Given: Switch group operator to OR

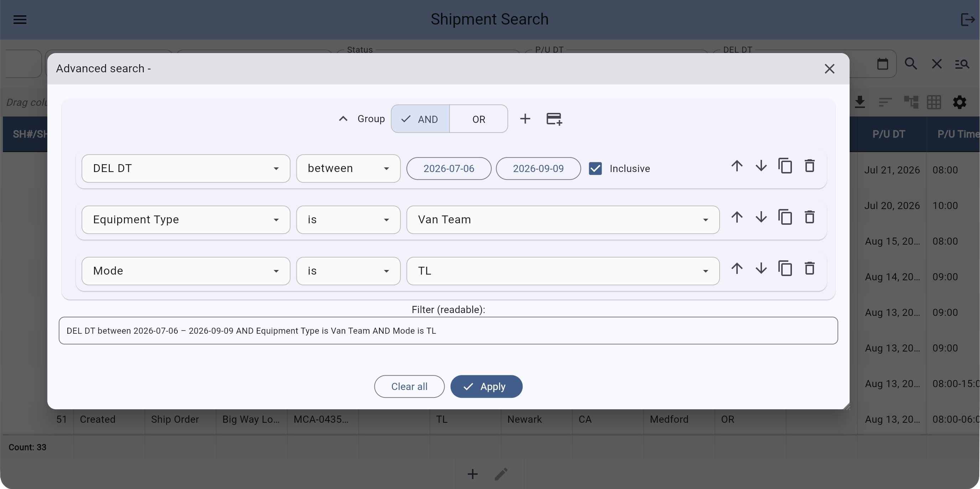Looking at the screenshot, I should (478, 119).
